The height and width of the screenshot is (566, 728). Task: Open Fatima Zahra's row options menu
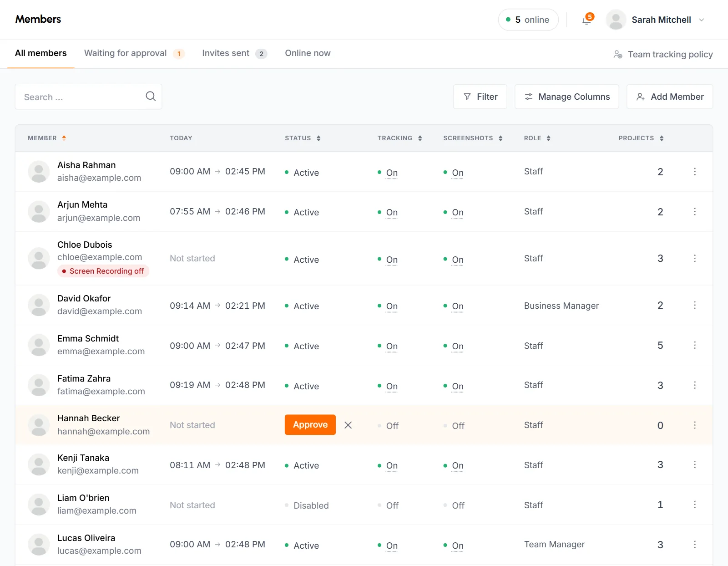(695, 385)
